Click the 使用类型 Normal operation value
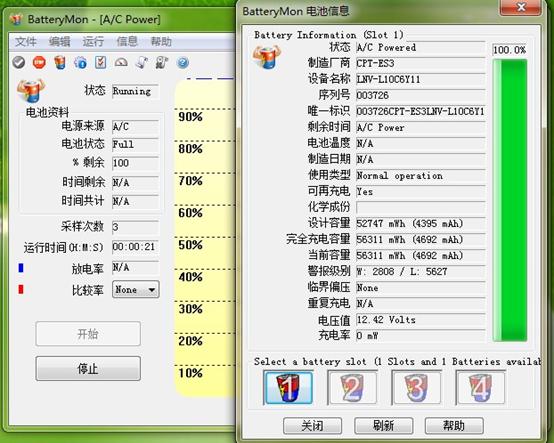This screenshot has width=554, height=443. point(420,176)
